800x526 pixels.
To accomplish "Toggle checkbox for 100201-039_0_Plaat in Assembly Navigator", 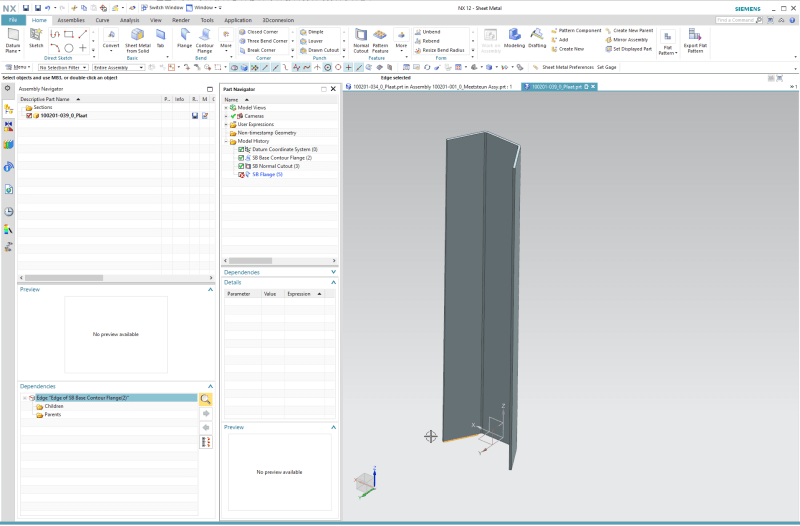I will pos(29,116).
